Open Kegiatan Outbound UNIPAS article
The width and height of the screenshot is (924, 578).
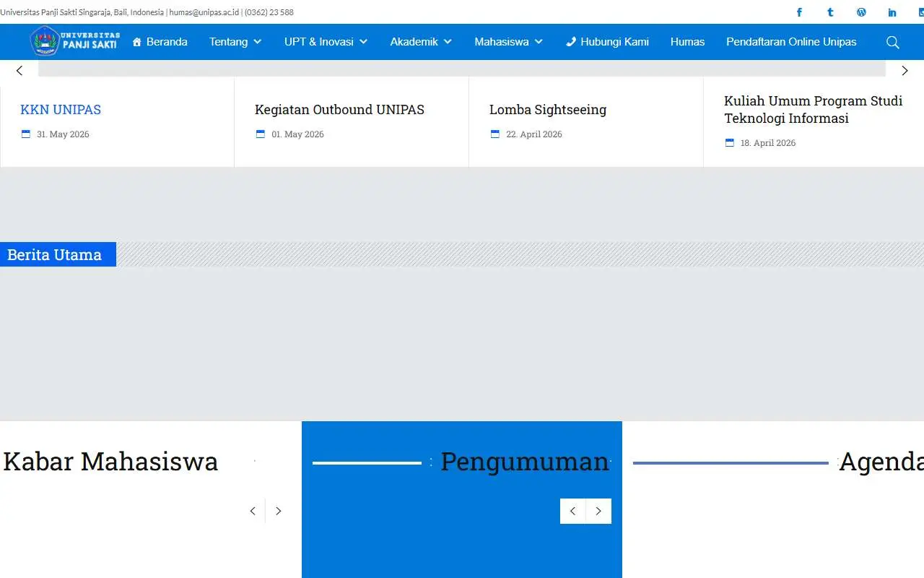point(339,110)
